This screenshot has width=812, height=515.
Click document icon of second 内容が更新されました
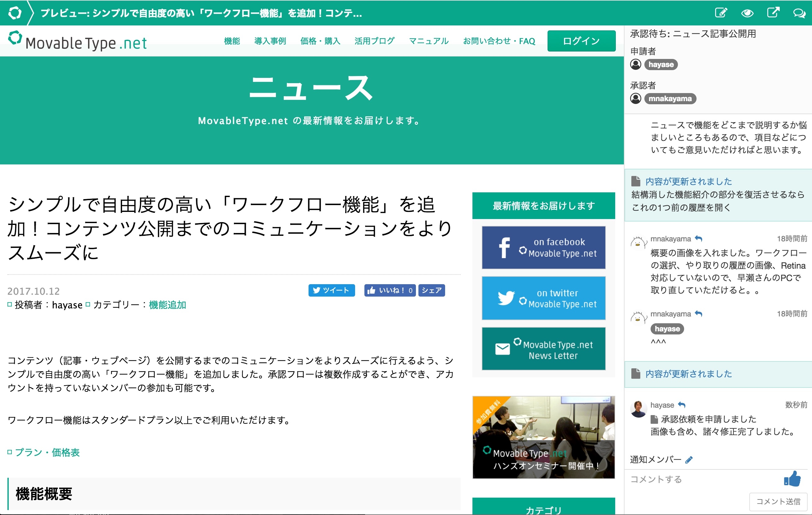tap(636, 374)
